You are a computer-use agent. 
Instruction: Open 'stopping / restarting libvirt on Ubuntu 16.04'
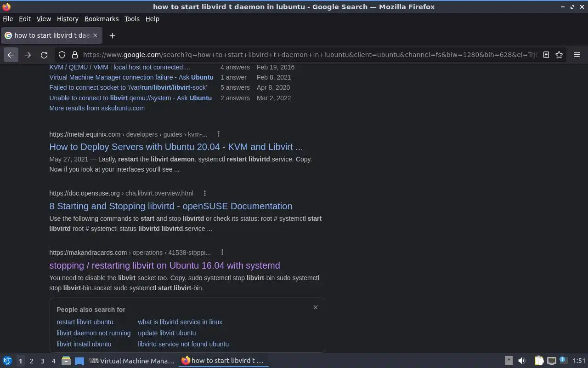(x=164, y=265)
